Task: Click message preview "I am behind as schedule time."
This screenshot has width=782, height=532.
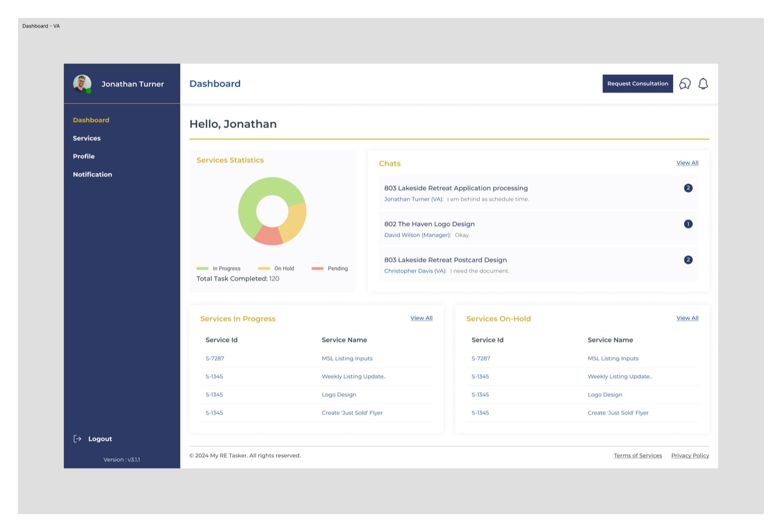Action: 488,199
